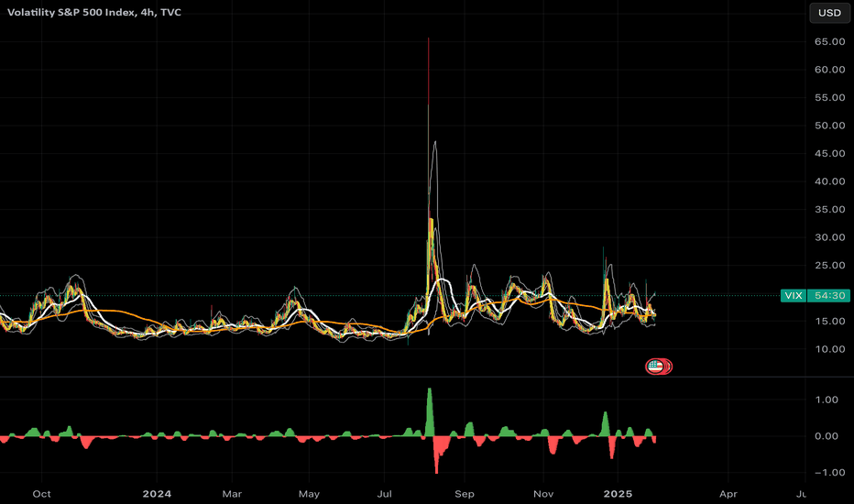Click the Mar label on time axis
This screenshot has width=854, height=504.
click(232, 494)
